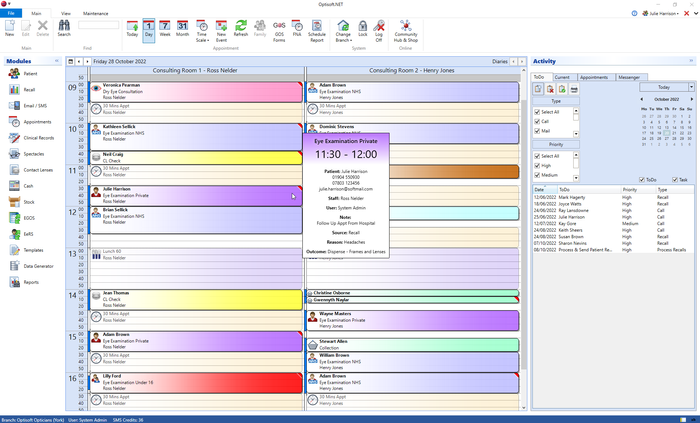Select the Mark Hagerty ToDo row
Screen dimensions: 700x423
click(613, 197)
